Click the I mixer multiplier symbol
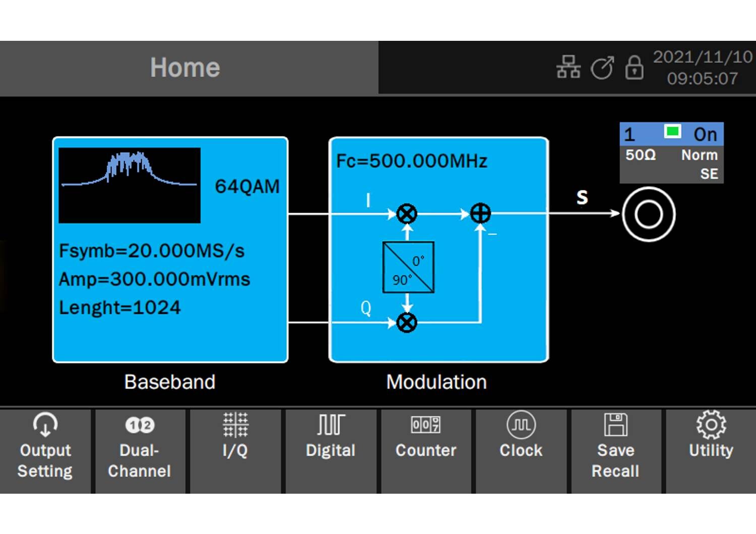This screenshot has height=534, width=756. (407, 214)
